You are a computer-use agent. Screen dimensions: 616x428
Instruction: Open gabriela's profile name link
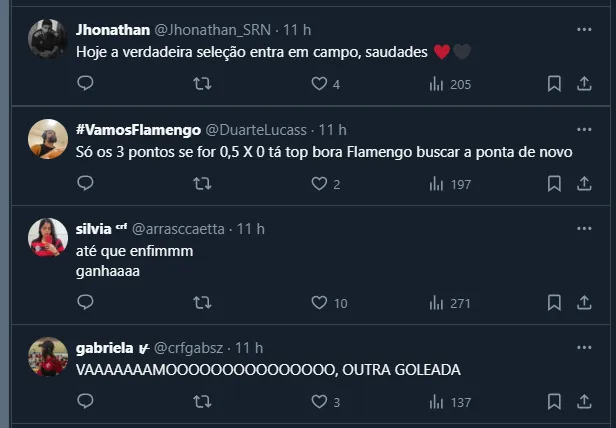[105, 348]
